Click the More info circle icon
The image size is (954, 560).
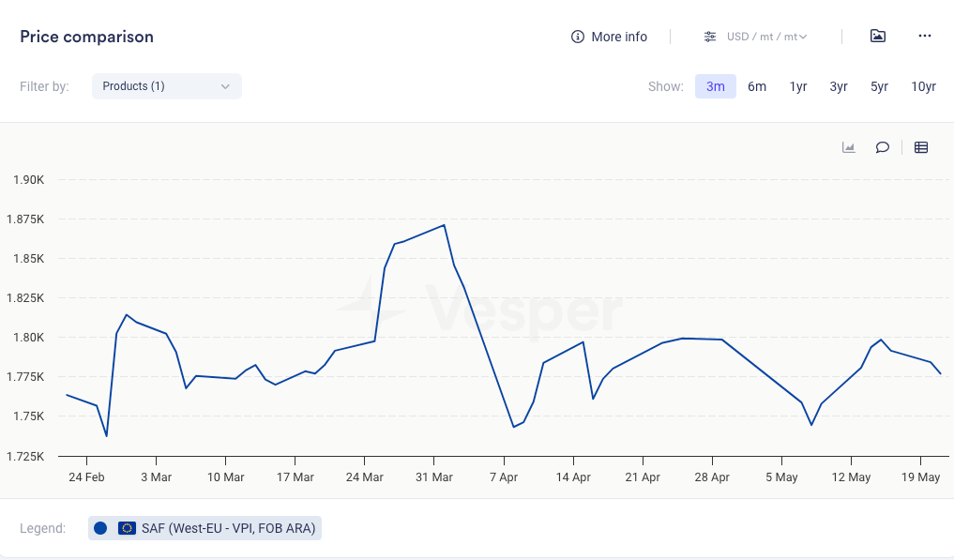coord(578,37)
